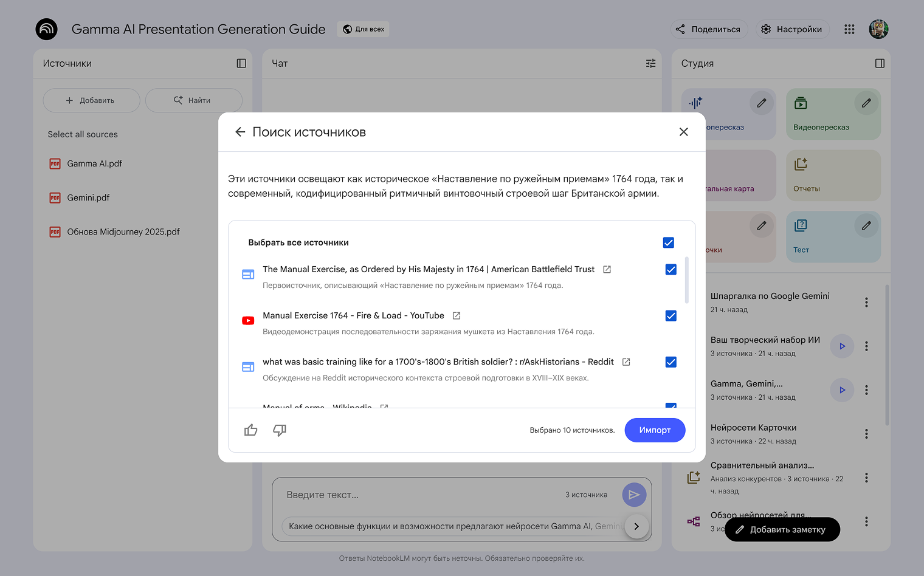The width and height of the screenshot is (924, 576).
Task: Open external link icon for YouTube source
Action: 457,315
